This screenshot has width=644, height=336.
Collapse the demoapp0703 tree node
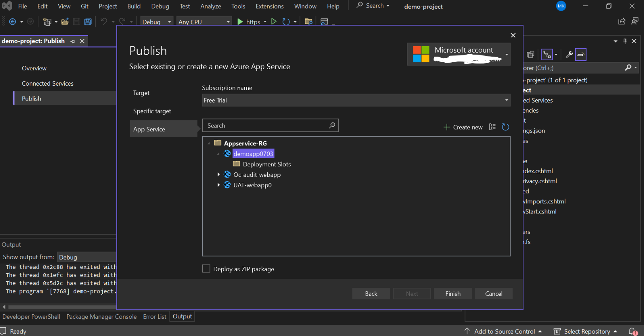pyautogui.click(x=219, y=154)
